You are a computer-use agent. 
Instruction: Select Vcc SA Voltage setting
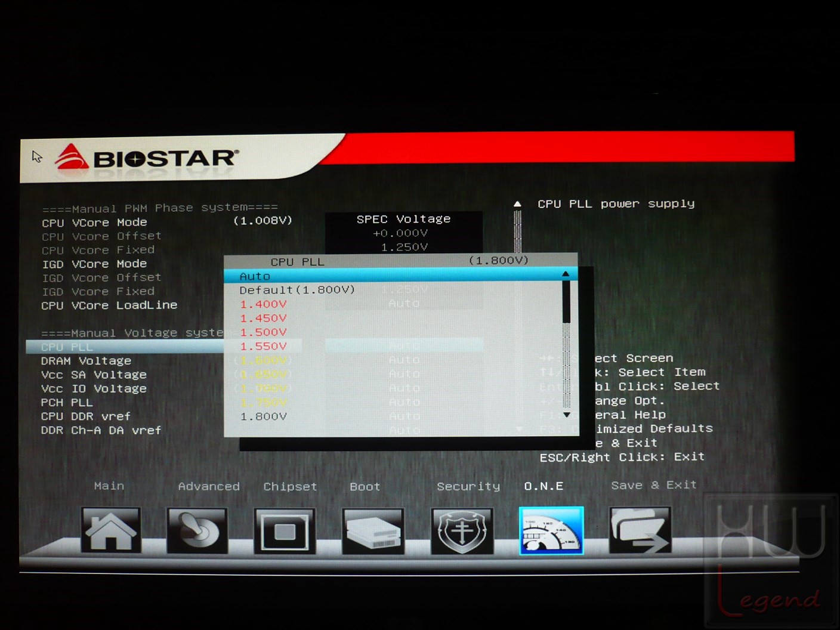pyautogui.click(x=94, y=375)
